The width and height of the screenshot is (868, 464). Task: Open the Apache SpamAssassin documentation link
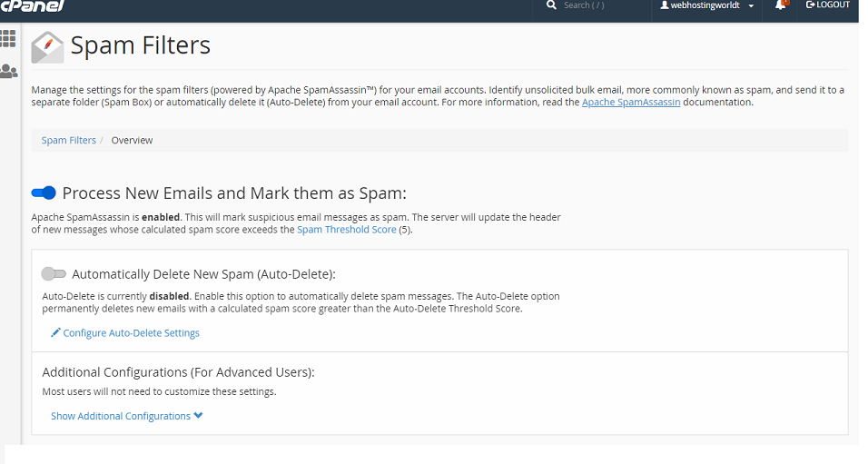tap(631, 102)
